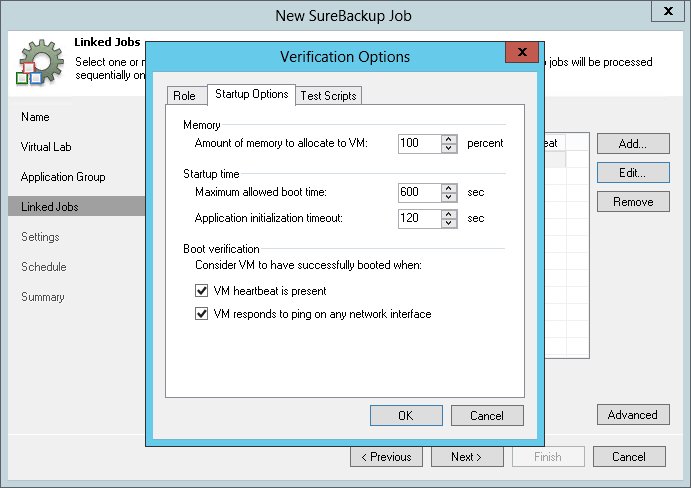
Task: Close the Verification Options dialog
Action: pos(522,52)
